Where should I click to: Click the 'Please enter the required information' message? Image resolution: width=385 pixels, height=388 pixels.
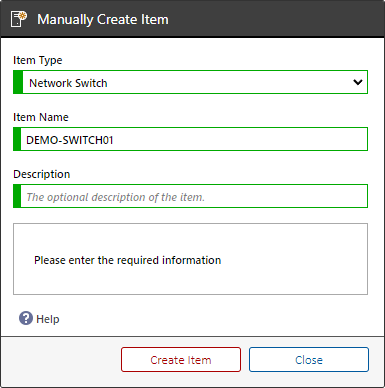[127, 260]
